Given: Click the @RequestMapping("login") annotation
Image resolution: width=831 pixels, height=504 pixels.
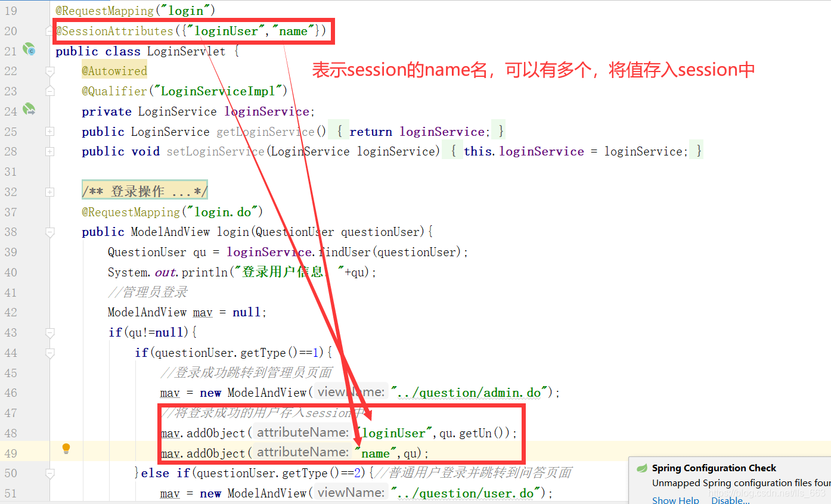Looking at the screenshot, I should click(x=135, y=11).
